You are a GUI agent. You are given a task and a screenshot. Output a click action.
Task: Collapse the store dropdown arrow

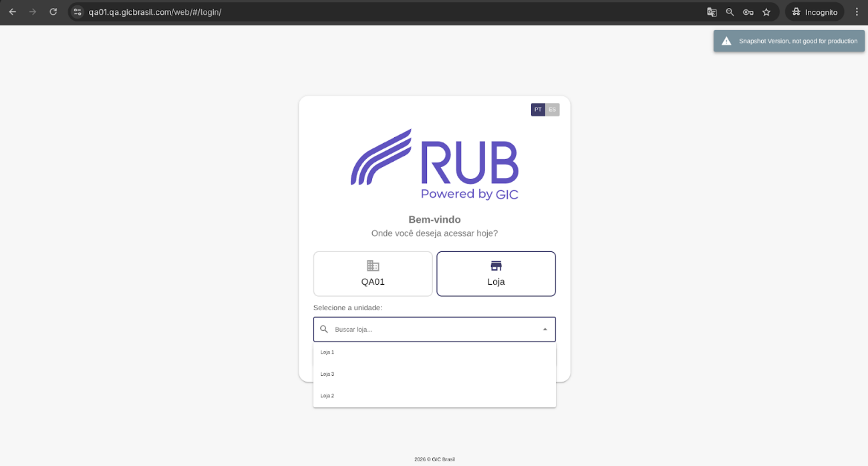coord(545,329)
